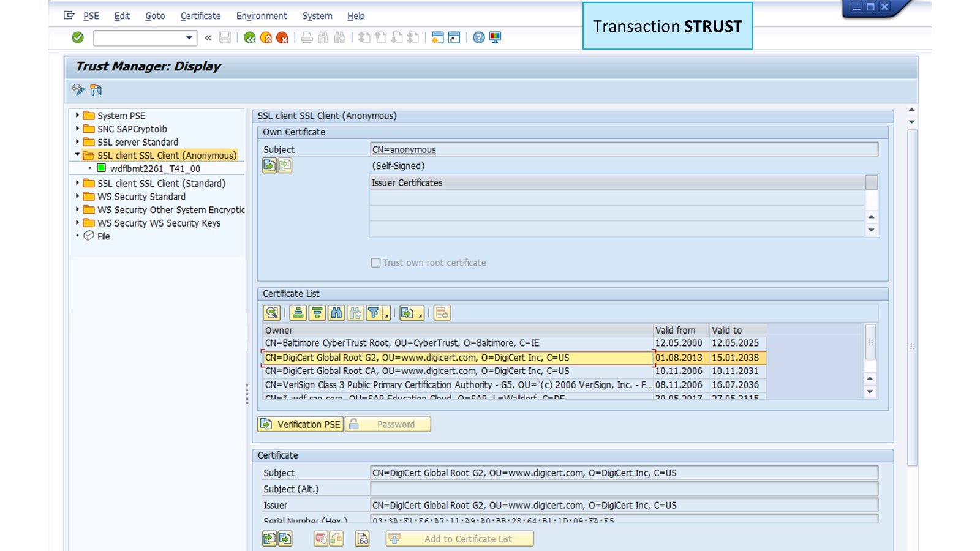
Task: Open the Edit menu
Action: tap(122, 16)
